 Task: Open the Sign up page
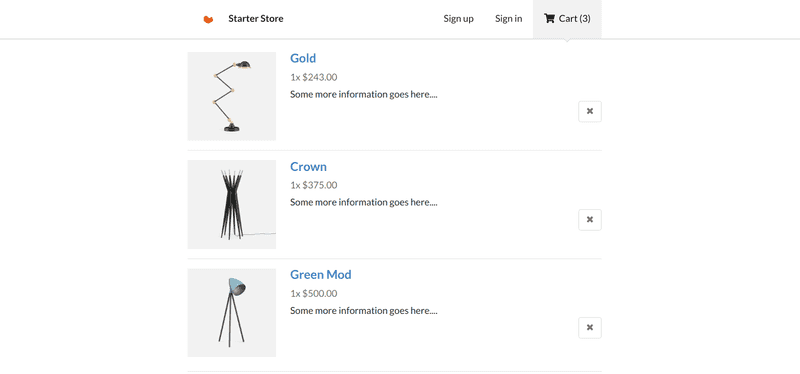[458, 19]
